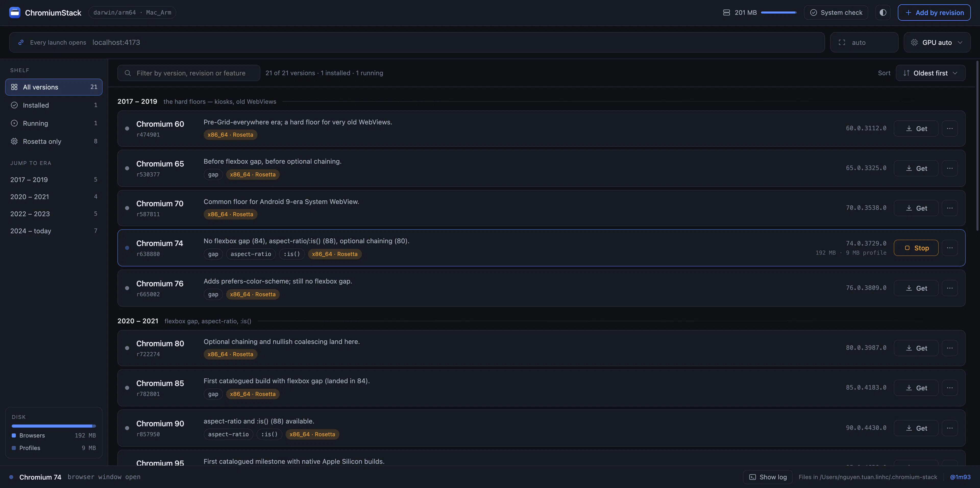980x488 pixels.
Task: Jump to the 2022 – 2023 era
Action: (54, 214)
